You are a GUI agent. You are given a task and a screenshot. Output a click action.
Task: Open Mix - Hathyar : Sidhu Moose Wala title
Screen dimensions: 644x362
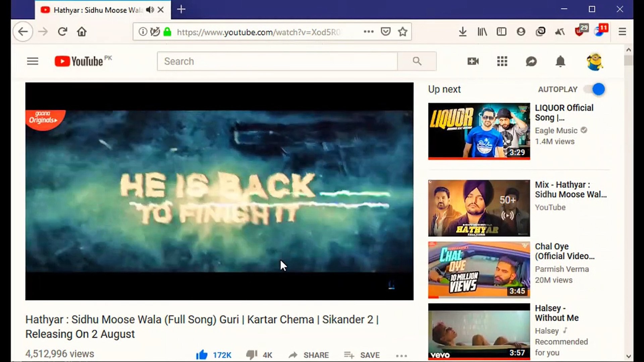pyautogui.click(x=571, y=189)
